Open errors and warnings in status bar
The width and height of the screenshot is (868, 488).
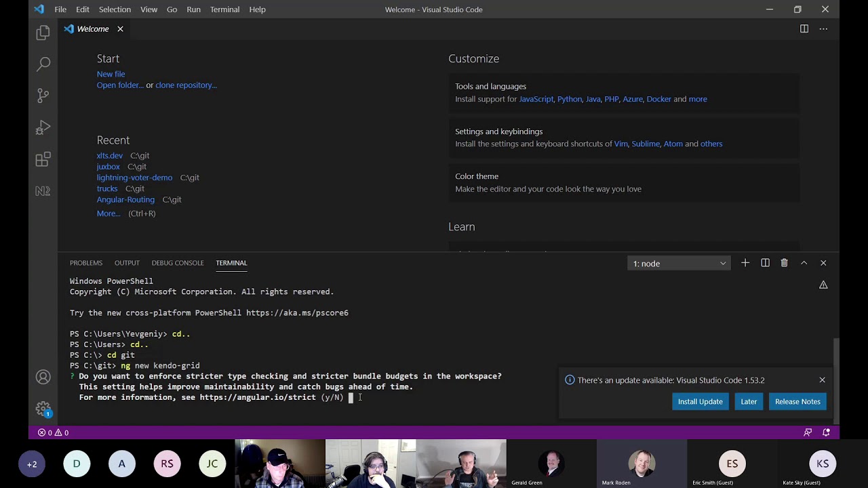click(x=53, y=432)
